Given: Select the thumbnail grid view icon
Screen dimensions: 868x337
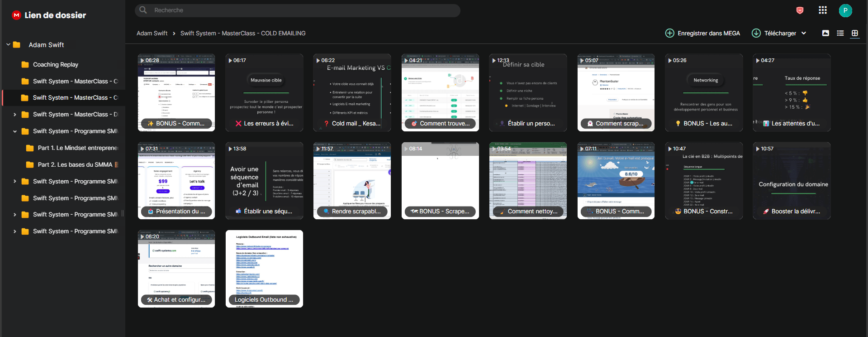Looking at the screenshot, I should (x=855, y=33).
